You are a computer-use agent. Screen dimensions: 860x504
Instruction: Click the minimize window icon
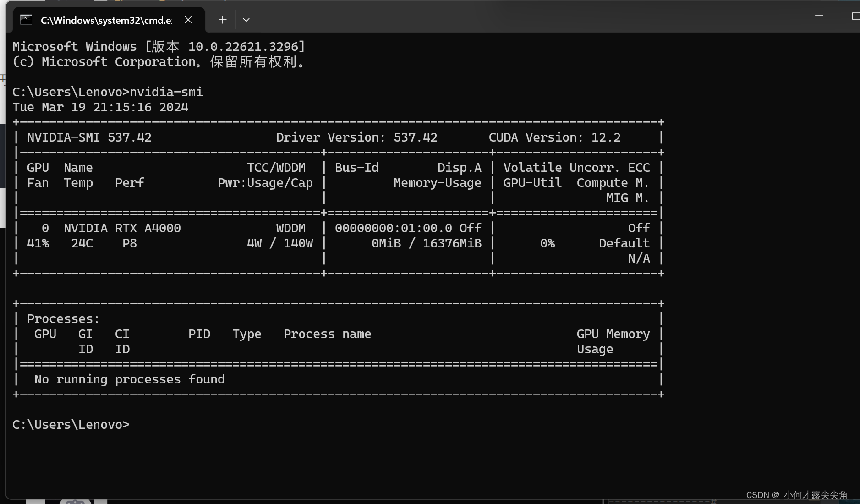820,16
